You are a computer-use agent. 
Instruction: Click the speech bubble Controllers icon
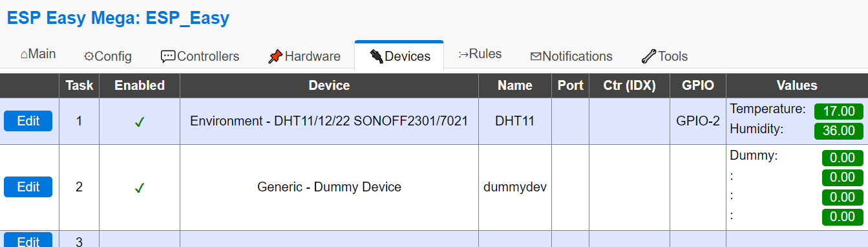(x=168, y=57)
